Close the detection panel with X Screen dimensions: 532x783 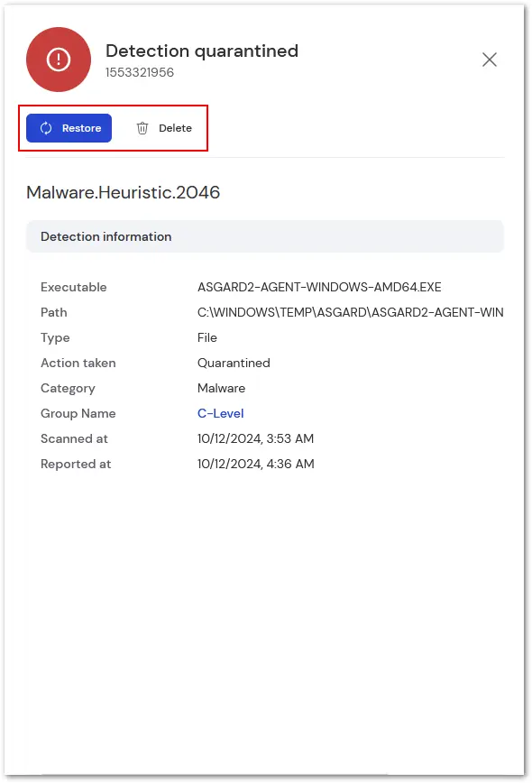[x=489, y=60]
